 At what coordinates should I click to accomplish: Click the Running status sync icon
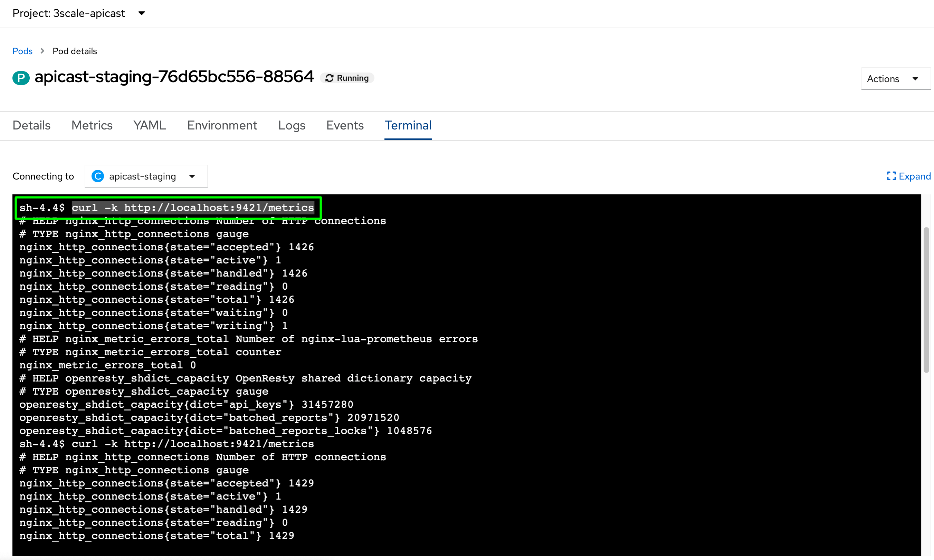coord(329,78)
